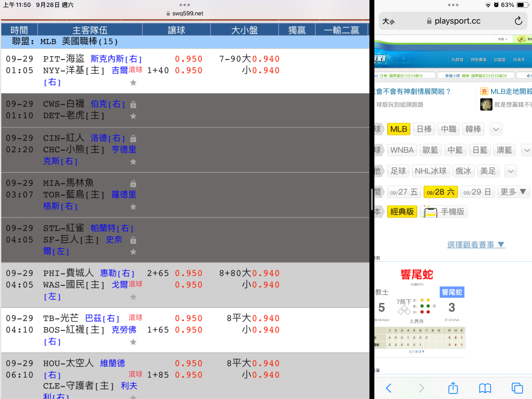Go back in the playsport.cc Safari window
532x399 pixels.
[x=389, y=388]
